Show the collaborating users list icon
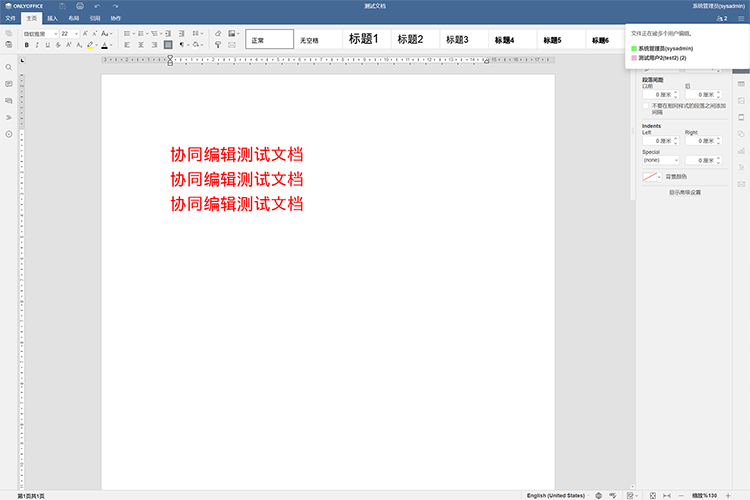Image resolution: width=750 pixels, height=500 pixels. [x=719, y=18]
